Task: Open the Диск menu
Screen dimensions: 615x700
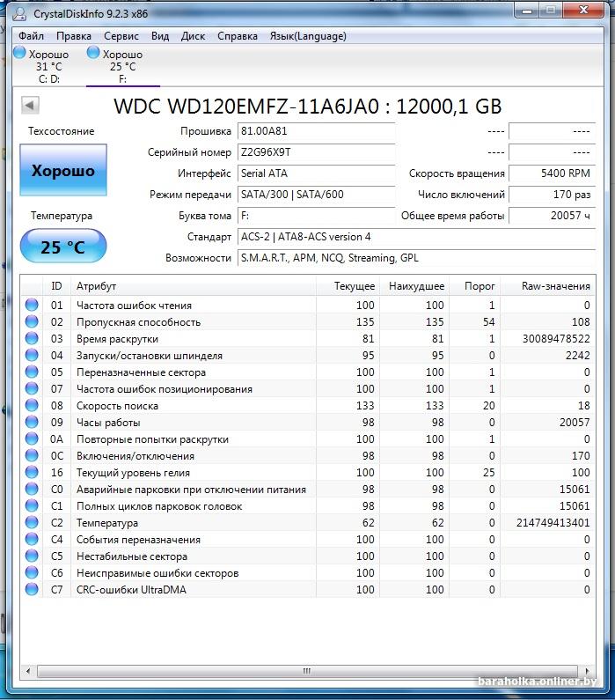Action: tap(193, 36)
